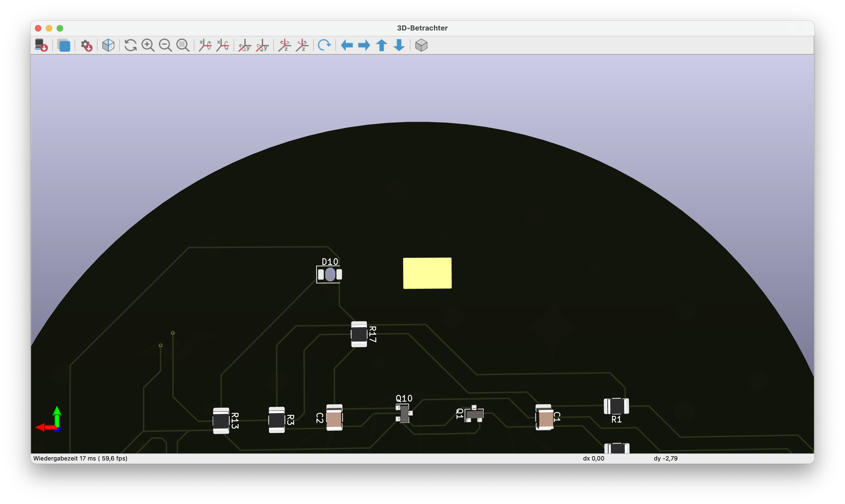845x504 pixels.
Task: Close the 3D-Betrachter window
Action: (x=38, y=28)
